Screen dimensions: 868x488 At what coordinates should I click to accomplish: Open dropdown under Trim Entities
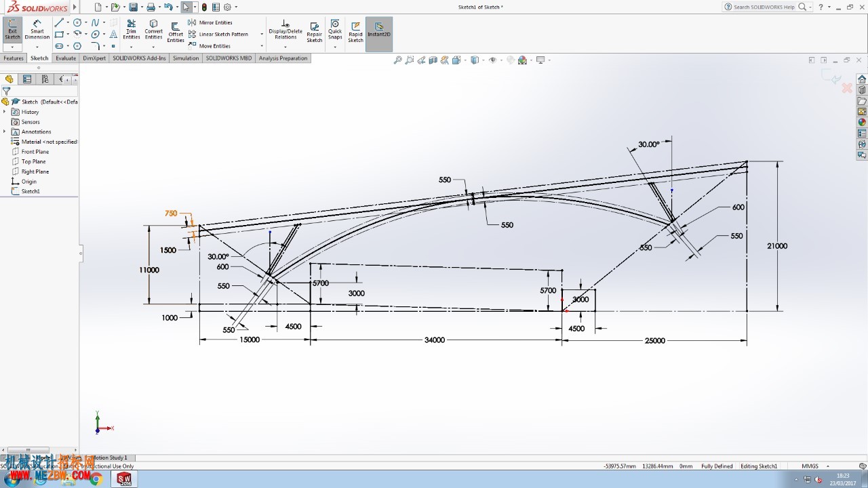pyautogui.click(x=132, y=47)
